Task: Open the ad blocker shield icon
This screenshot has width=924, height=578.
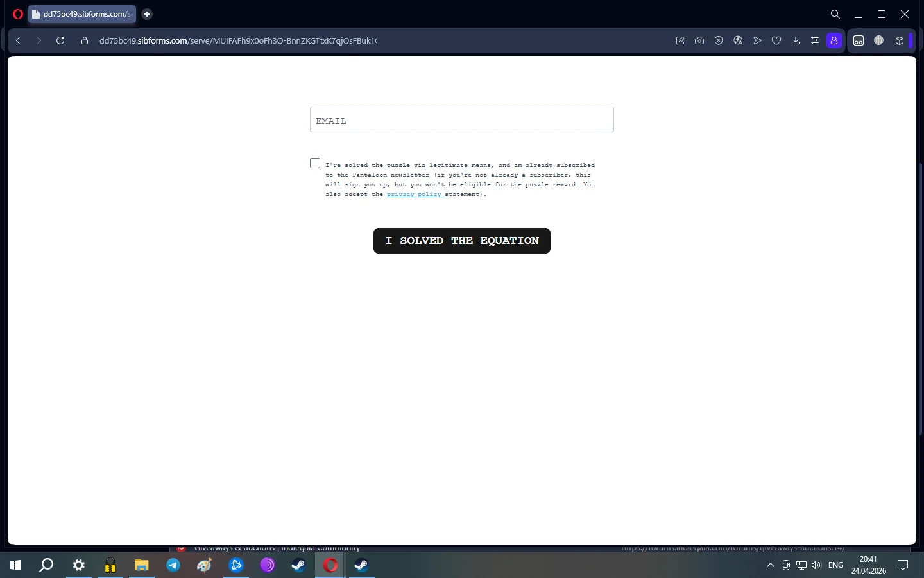Action: 719,40
